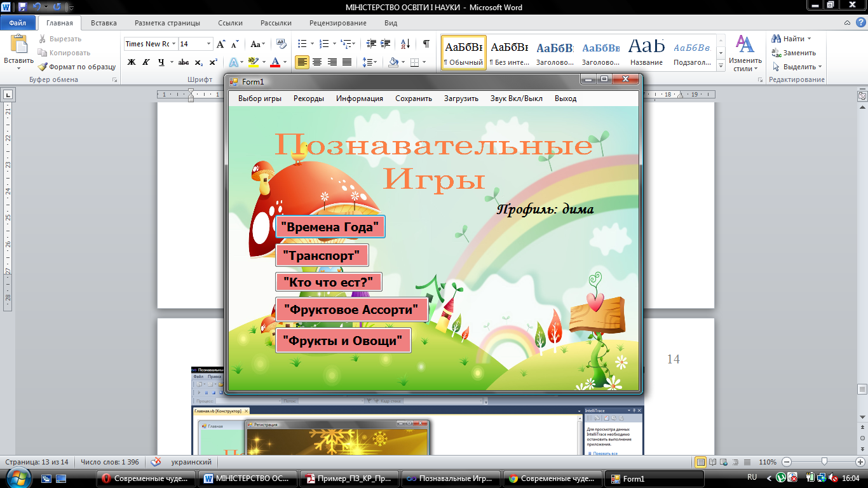Click "Транспорт" game button
The width and height of the screenshot is (868, 488).
(x=322, y=255)
